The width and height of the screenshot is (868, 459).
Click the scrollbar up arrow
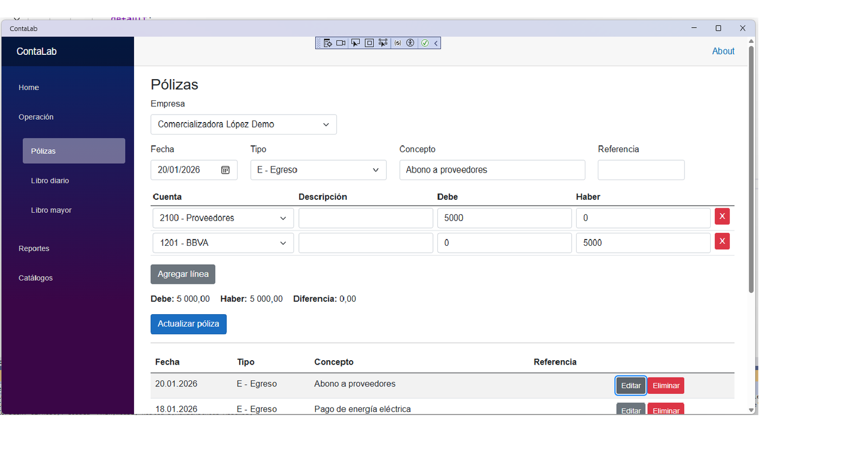coord(751,41)
